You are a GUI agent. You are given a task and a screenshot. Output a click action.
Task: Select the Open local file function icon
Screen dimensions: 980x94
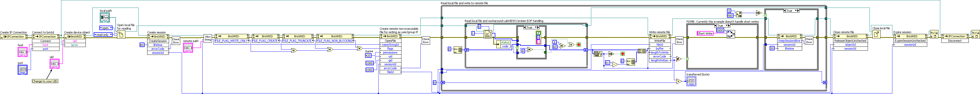coord(121,34)
